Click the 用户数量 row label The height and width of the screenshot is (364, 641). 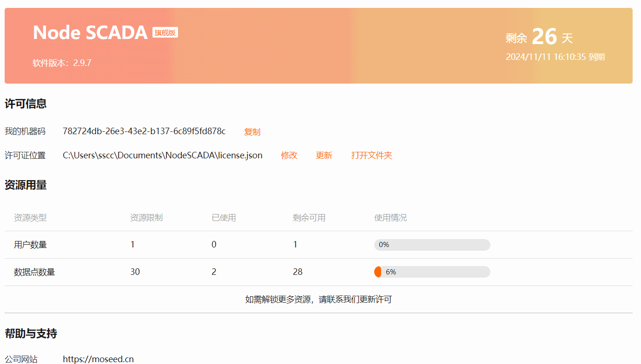[x=30, y=245]
